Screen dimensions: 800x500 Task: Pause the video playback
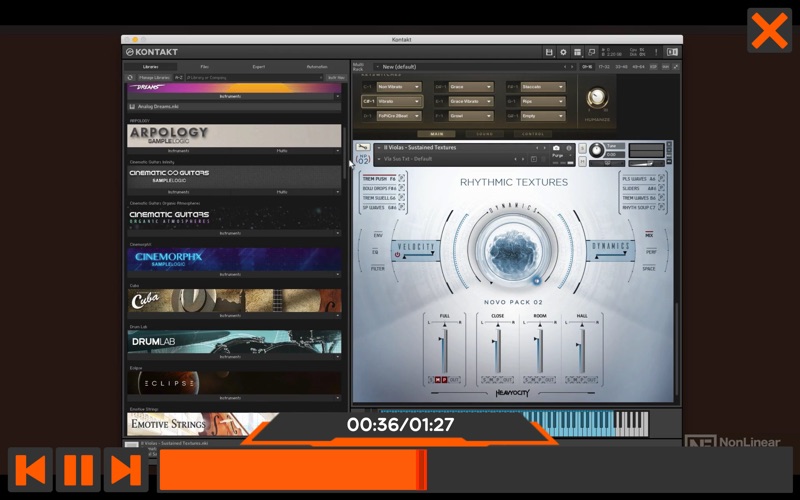(78, 470)
